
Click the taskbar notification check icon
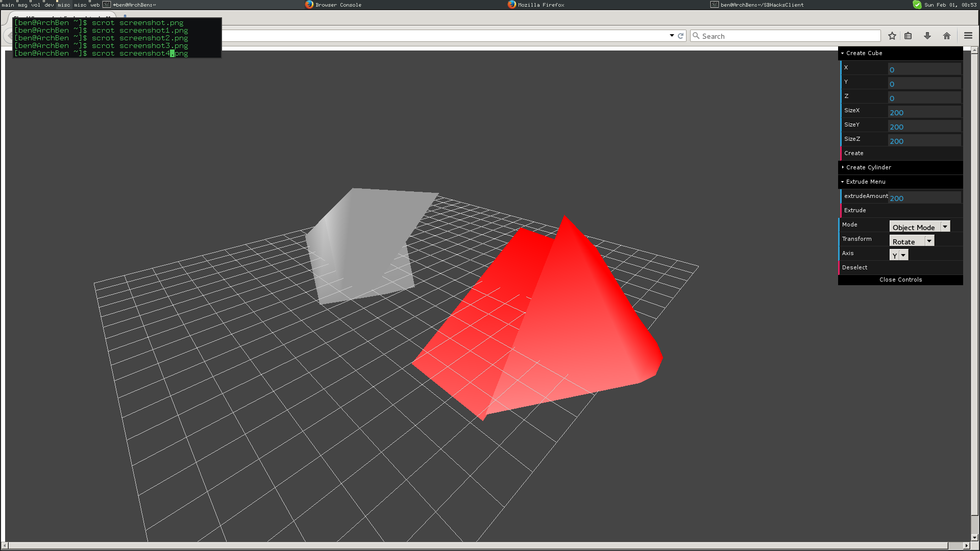pyautogui.click(x=917, y=5)
